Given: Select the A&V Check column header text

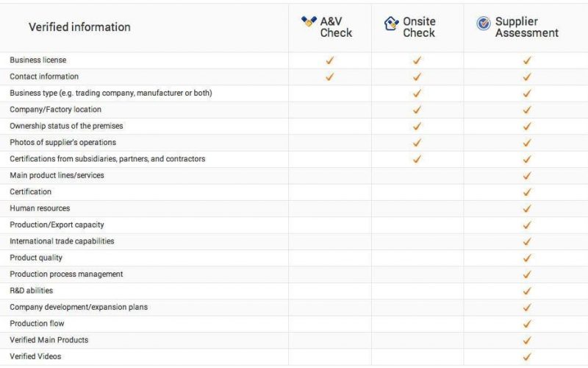Looking at the screenshot, I should pyautogui.click(x=336, y=27).
